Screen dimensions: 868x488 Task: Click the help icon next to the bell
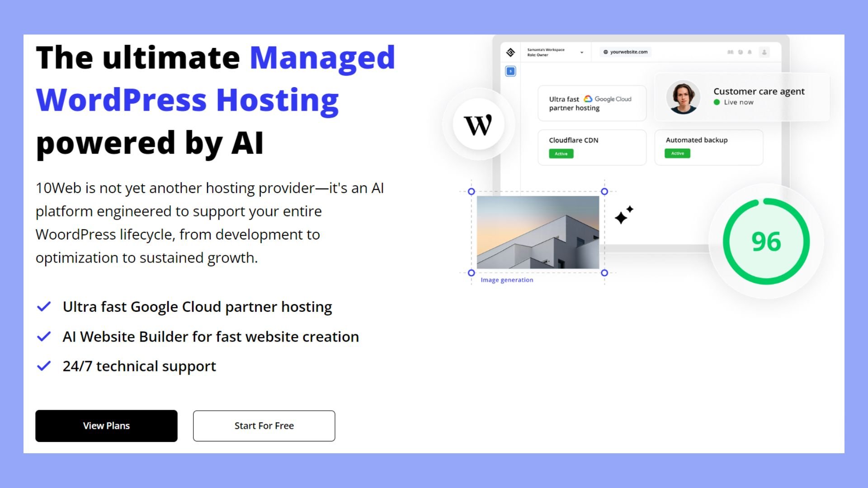point(741,52)
